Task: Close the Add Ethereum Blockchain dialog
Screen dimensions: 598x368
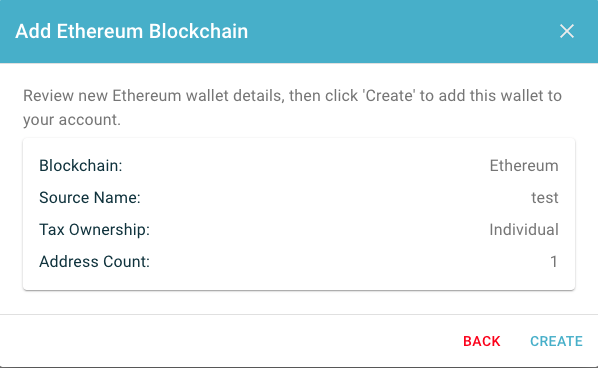Action: [567, 31]
